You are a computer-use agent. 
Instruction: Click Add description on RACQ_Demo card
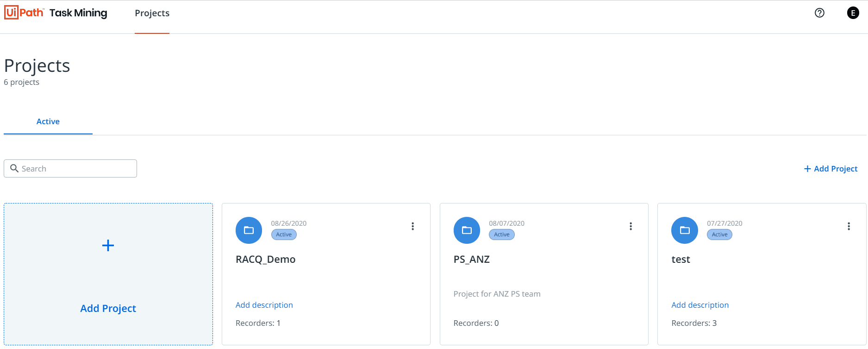(x=264, y=305)
